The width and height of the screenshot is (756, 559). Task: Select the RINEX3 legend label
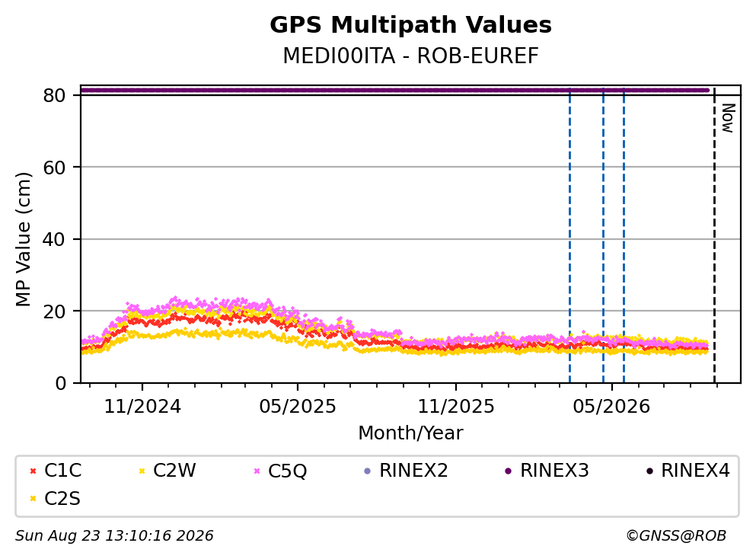(x=554, y=471)
